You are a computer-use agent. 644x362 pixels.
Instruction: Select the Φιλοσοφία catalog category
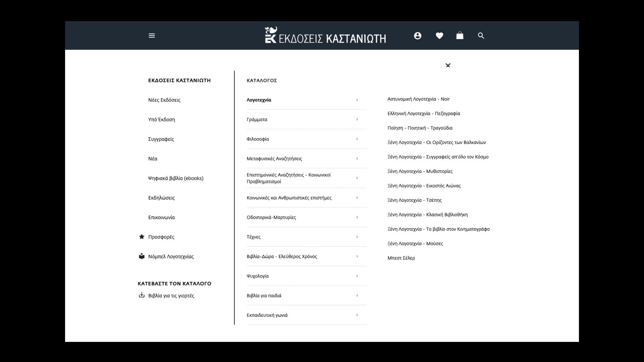[258, 139]
